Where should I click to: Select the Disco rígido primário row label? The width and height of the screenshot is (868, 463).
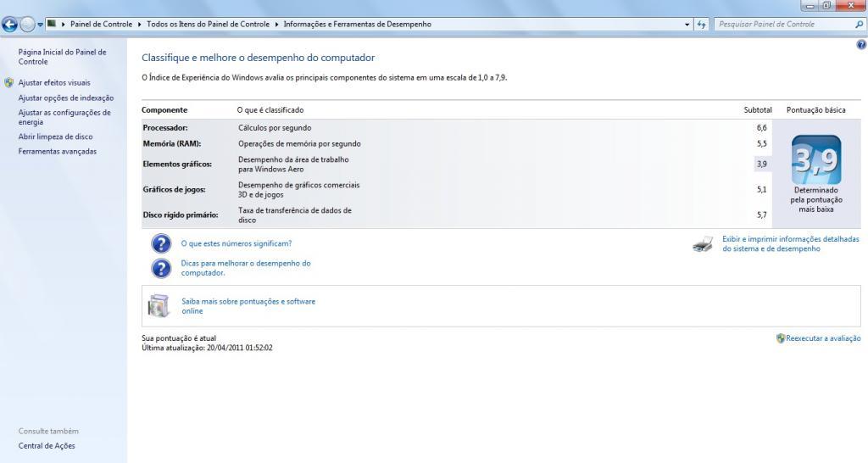click(x=181, y=215)
